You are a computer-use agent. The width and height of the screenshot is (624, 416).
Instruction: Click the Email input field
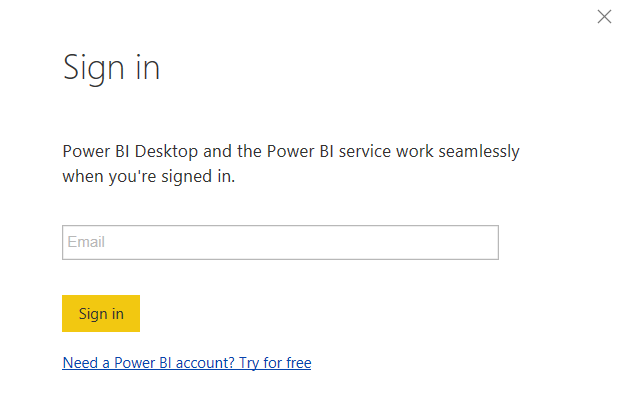280,242
